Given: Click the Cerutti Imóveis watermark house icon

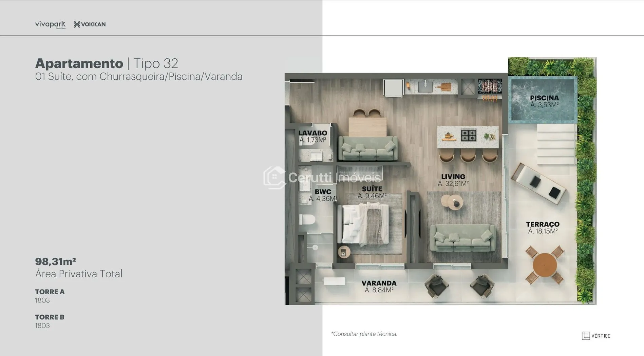Looking at the screenshot, I should coord(274,177).
